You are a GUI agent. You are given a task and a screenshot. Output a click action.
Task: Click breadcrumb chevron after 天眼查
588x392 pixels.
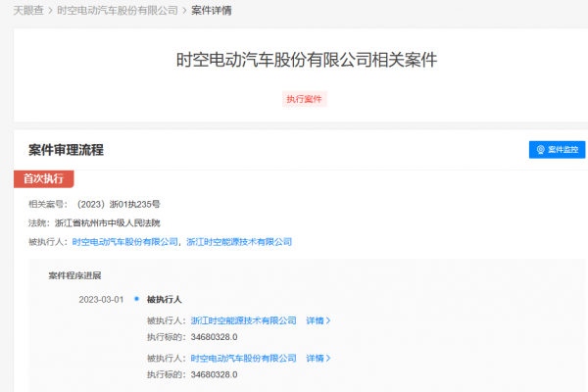(x=50, y=11)
